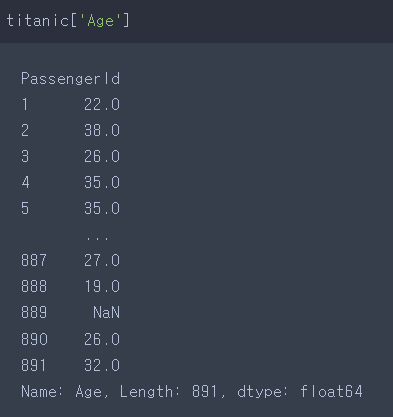
Task: Click 'dtype: float64' in the summary line
Action: coord(300,392)
